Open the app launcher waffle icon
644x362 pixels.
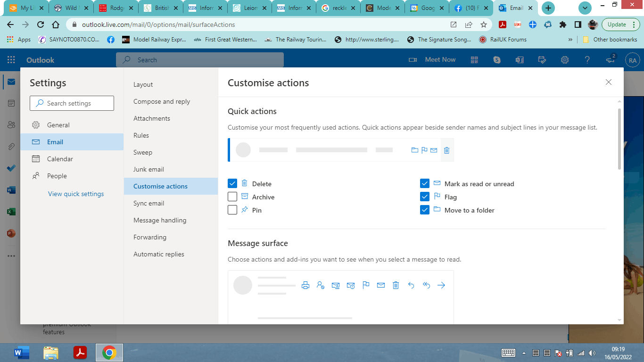[11, 60]
